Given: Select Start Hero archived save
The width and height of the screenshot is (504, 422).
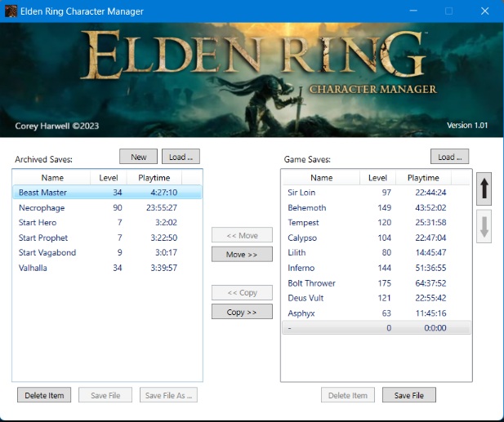Looking at the screenshot, I should (107, 222).
